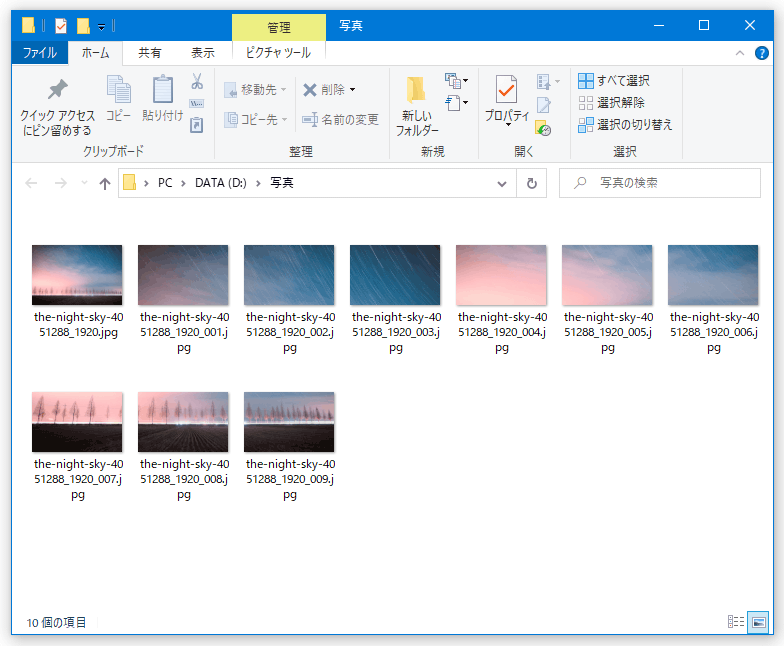This screenshot has width=784, height=646.
Task: Click the chevron after PC in breadcrumb
Action: tap(184, 184)
